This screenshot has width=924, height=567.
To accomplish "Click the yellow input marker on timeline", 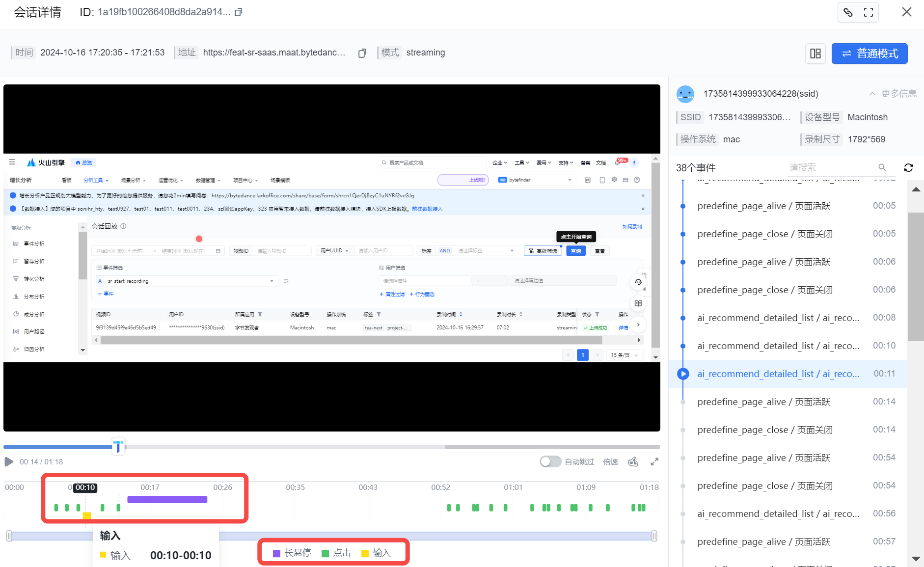I will click(x=87, y=515).
